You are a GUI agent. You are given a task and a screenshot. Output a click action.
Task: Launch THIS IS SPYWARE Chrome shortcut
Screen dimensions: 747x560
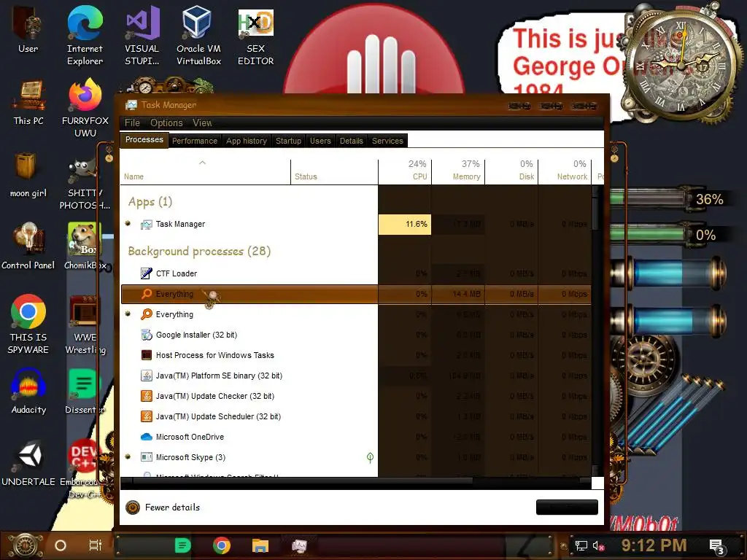click(28, 324)
